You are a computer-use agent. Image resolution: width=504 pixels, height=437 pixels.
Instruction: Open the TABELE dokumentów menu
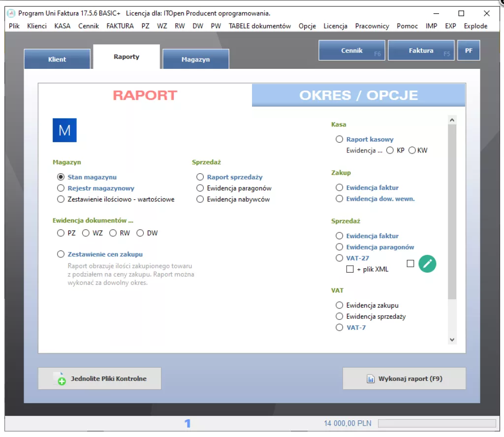(260, 26)
